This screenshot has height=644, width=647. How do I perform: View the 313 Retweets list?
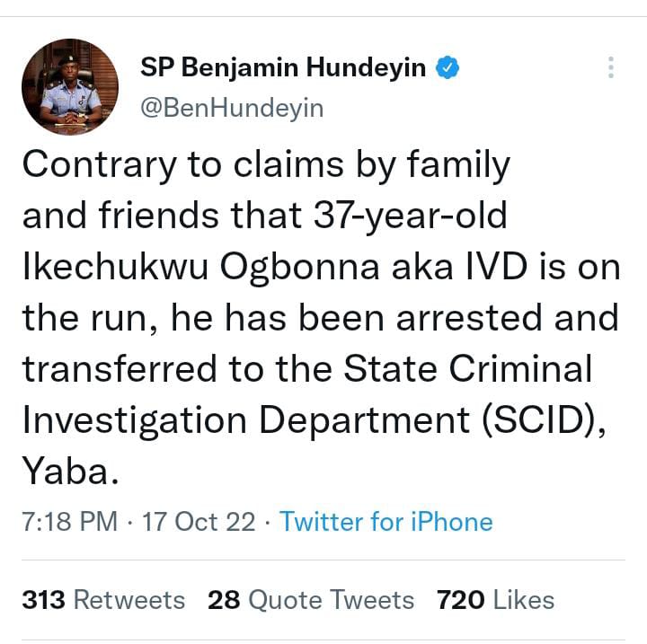[103, 600]
